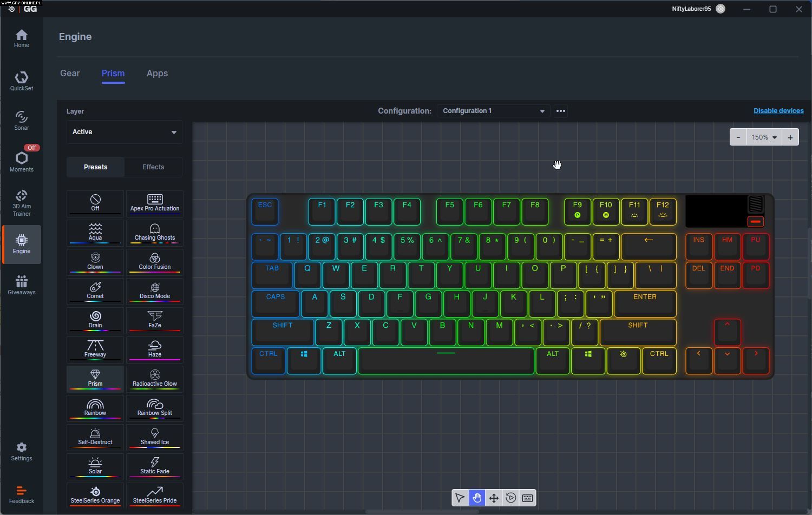This screenshot has width=812, height=515.
Task: Open the Apps tab
Action: click(157, 74)
